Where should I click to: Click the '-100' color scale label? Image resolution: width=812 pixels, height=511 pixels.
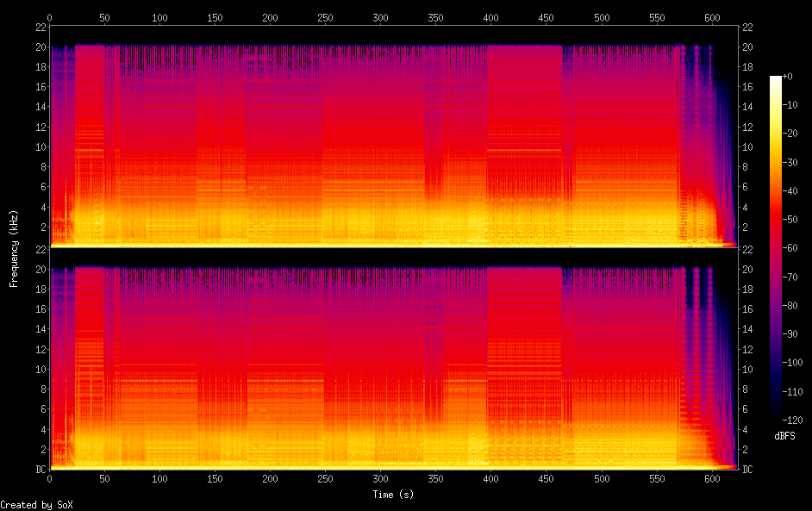point(792,363)
